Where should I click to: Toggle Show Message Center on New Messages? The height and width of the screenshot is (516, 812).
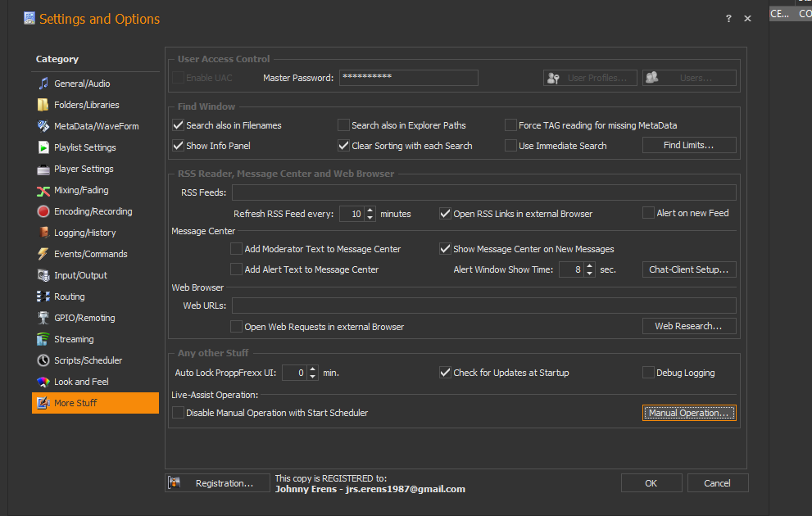[445, 249]
